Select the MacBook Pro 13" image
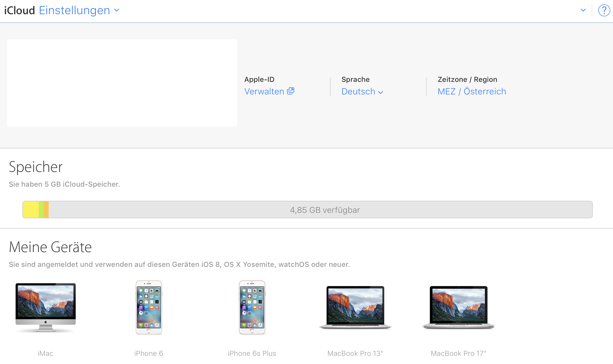The height and width of the screenshot is (364, 613). [x=355, y=307]
